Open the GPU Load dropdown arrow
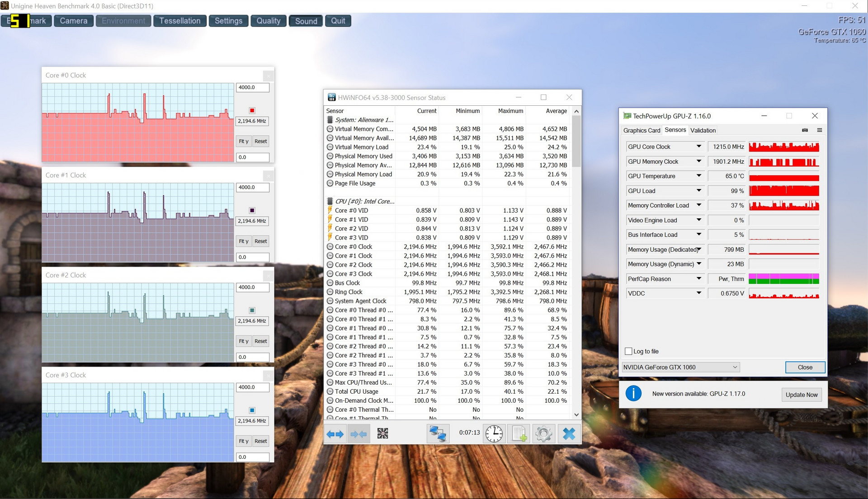Viewport: 868px width, 499px height. (699, 191)
